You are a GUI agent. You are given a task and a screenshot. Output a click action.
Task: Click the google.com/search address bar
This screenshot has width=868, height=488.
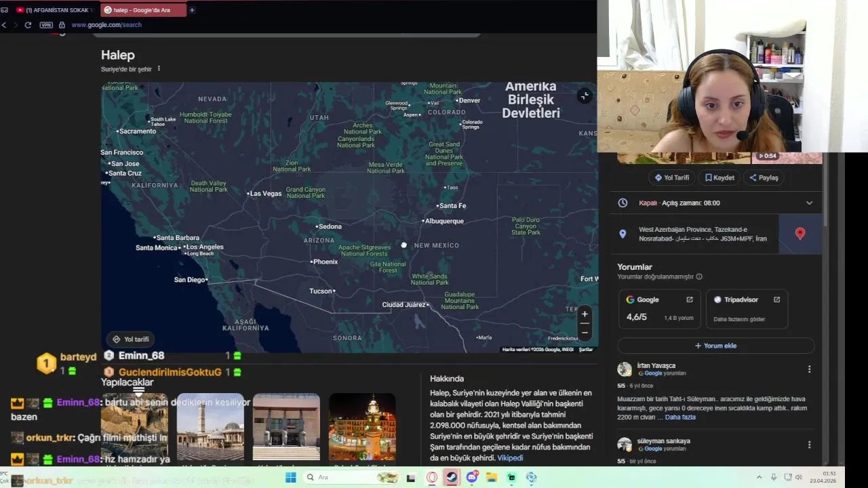tap(106, 25)
